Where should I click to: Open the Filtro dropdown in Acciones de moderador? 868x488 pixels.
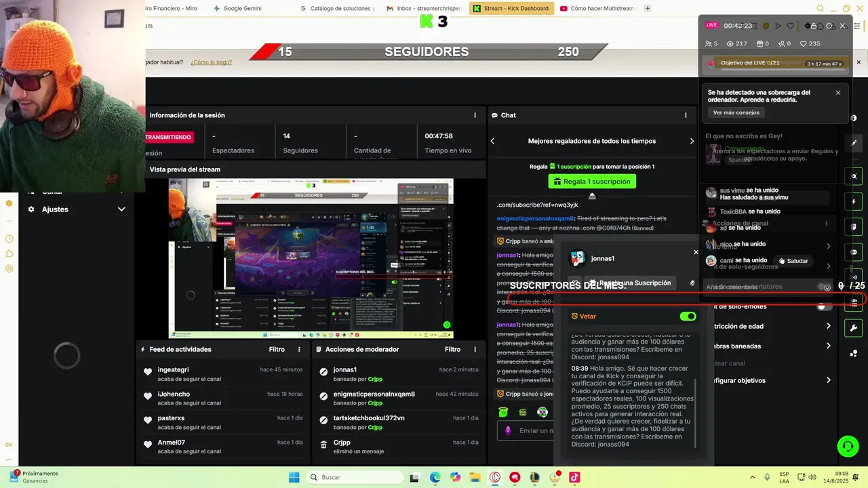click(452, 350)
